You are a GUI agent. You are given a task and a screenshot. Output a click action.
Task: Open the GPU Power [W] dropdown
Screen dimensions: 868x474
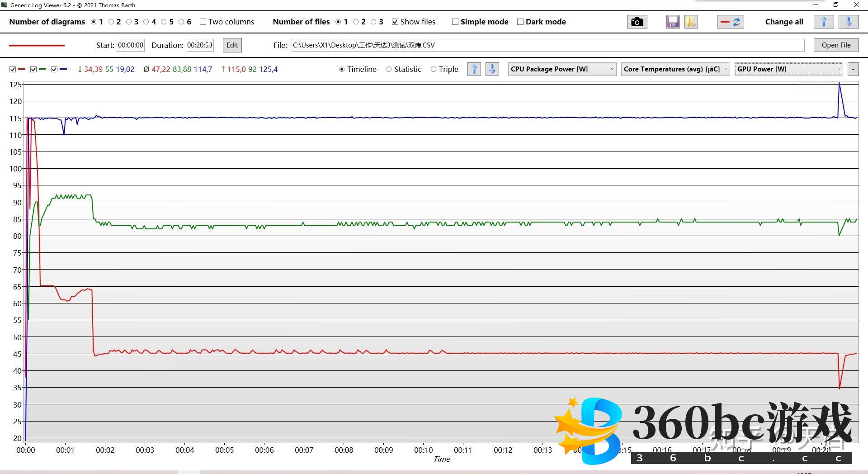788,69
